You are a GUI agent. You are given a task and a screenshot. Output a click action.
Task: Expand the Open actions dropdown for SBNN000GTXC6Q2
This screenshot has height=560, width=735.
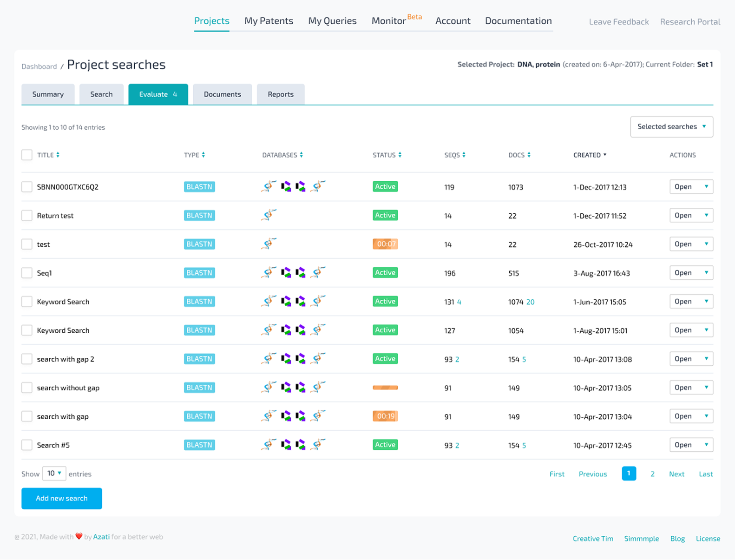pyautogui.click(x=691, y=187)
